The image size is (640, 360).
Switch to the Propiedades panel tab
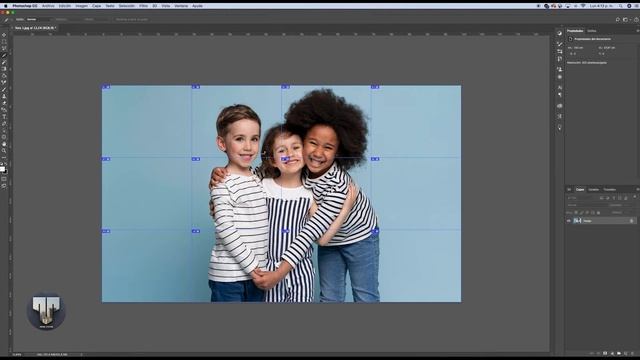[x=575, y=31]
